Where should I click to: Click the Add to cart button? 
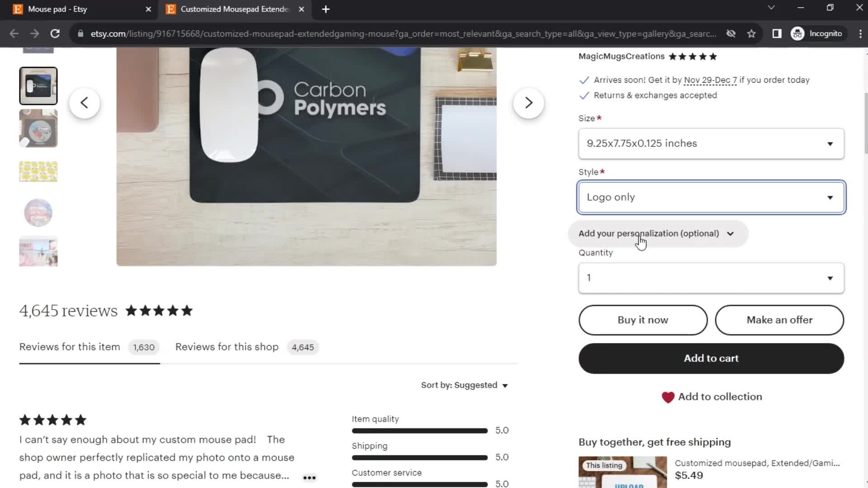click(x=711, y=358)
